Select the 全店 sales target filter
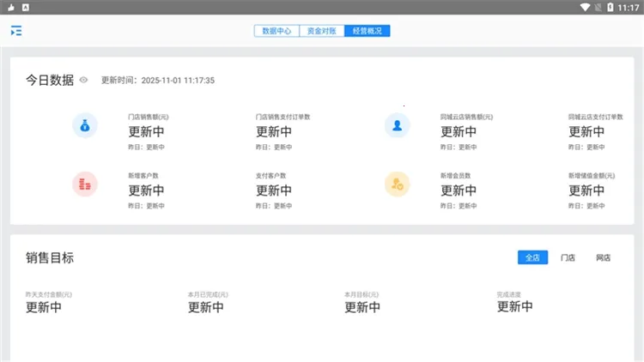The width and height of the screenshot is (644, 362). (x=532, y=257)
